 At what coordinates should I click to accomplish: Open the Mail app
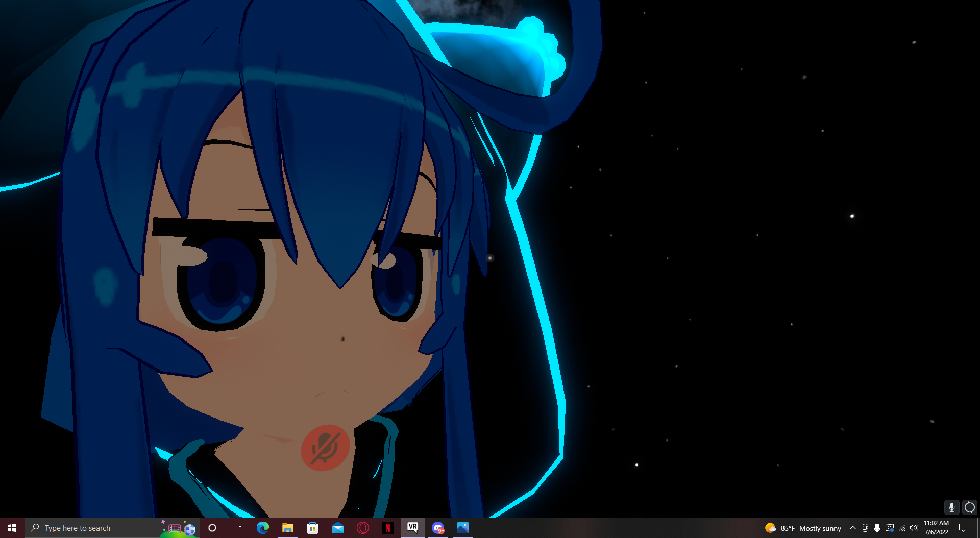(x=337, y=528)
